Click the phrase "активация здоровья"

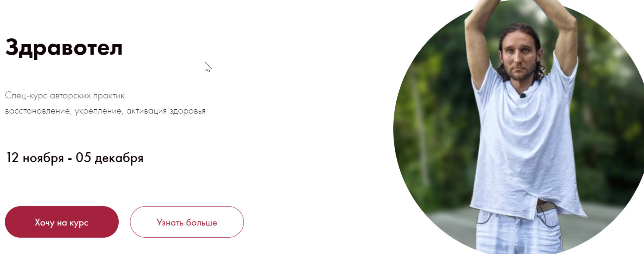coord(166,111)
